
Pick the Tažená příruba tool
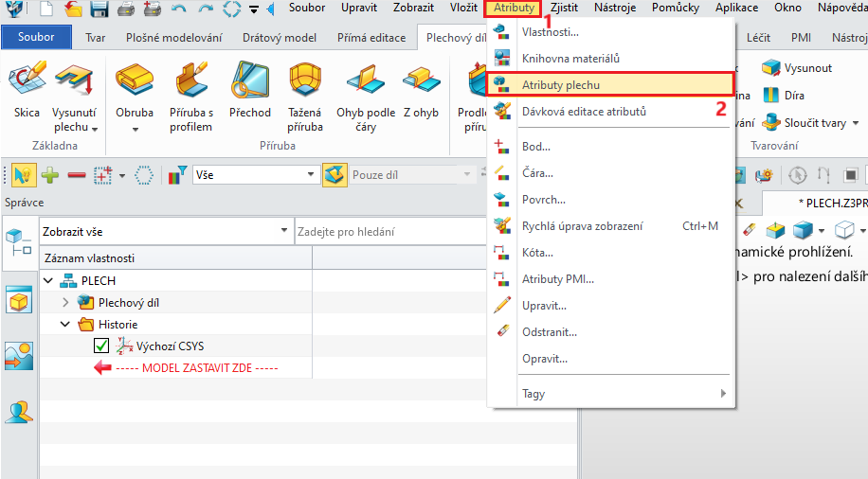click(x=305, y=98)
